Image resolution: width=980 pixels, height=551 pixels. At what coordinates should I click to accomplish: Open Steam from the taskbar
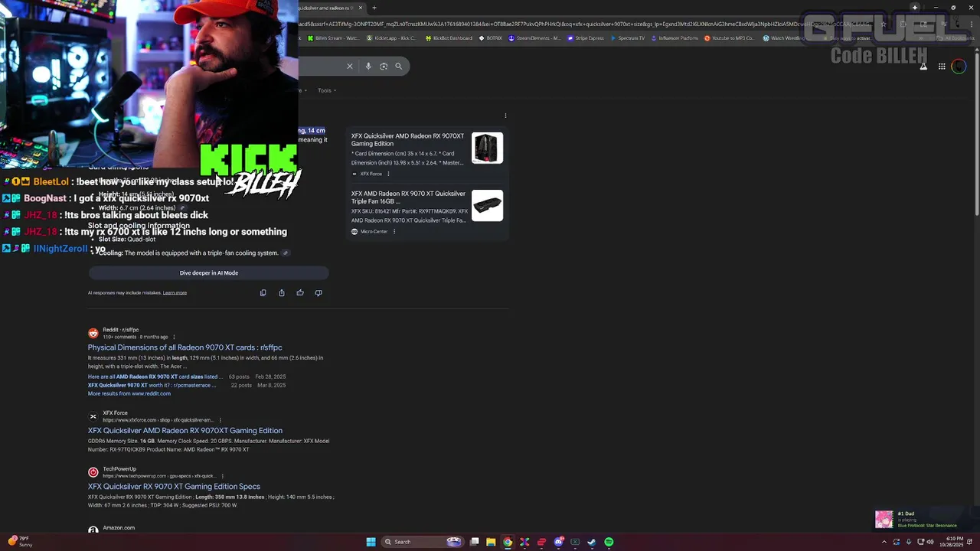592,542
